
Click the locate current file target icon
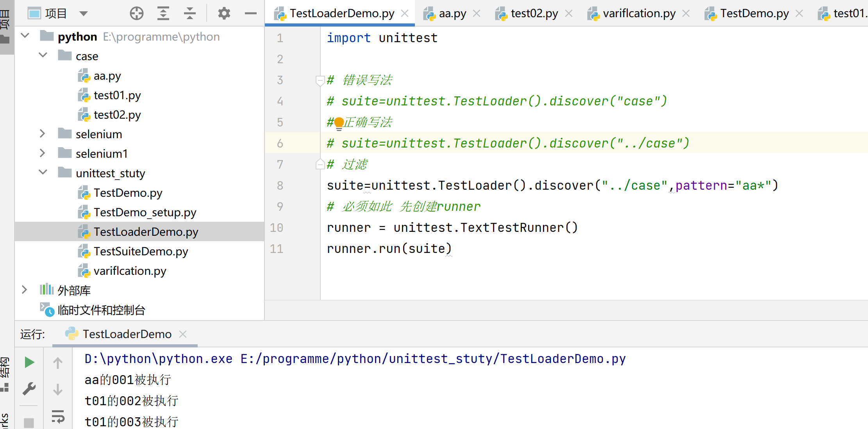136,14
